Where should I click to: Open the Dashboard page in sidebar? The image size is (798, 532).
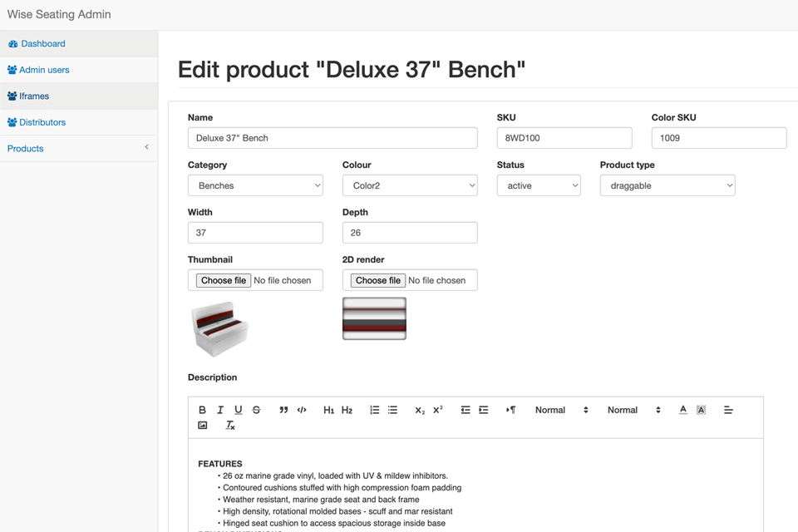tap(43, 43)
